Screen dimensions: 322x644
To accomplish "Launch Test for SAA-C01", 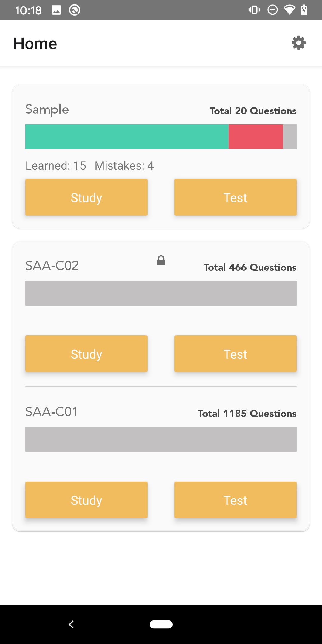I will click(x=236, y=500).
